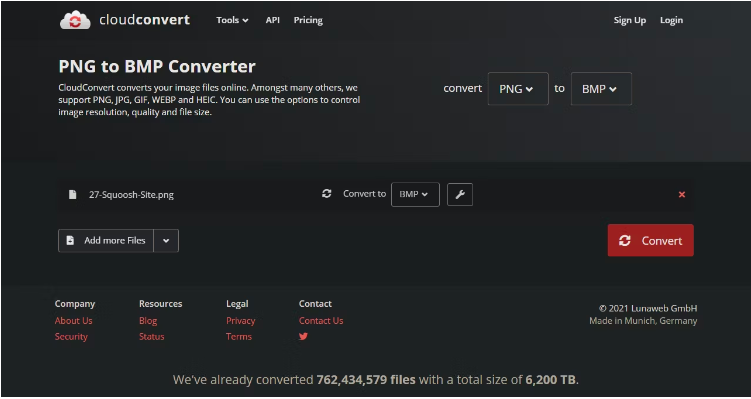The image size is (751, 399).
Task: Click the 6,200 TB total size text
Action: click(550, 380)
